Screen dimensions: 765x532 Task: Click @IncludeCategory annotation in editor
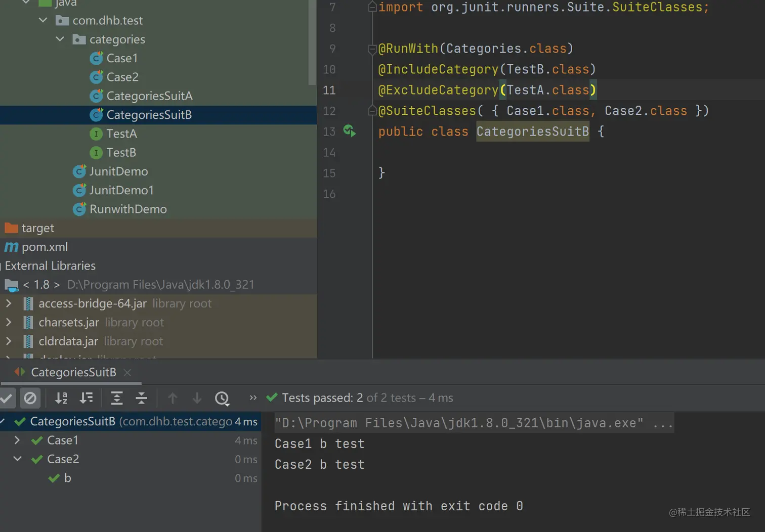(x=439, y=69)
